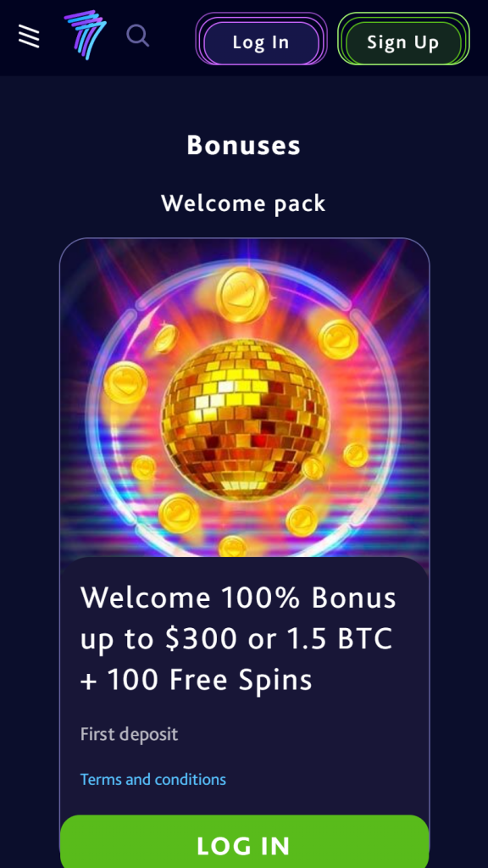Click the gold coin above the disco ball
Image resolution: width=488 pixels, height=868 pixels.
[242, 294]
